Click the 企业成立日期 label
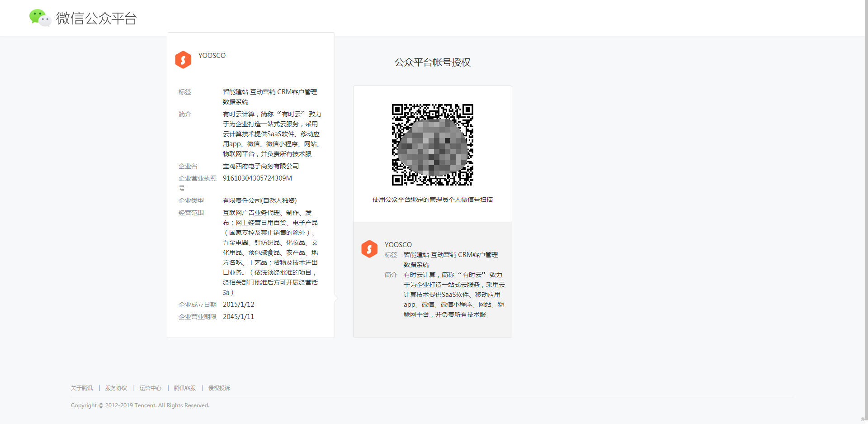Image resolution: width=868 pixels, height=424 pixels. (x=198, y=305)
